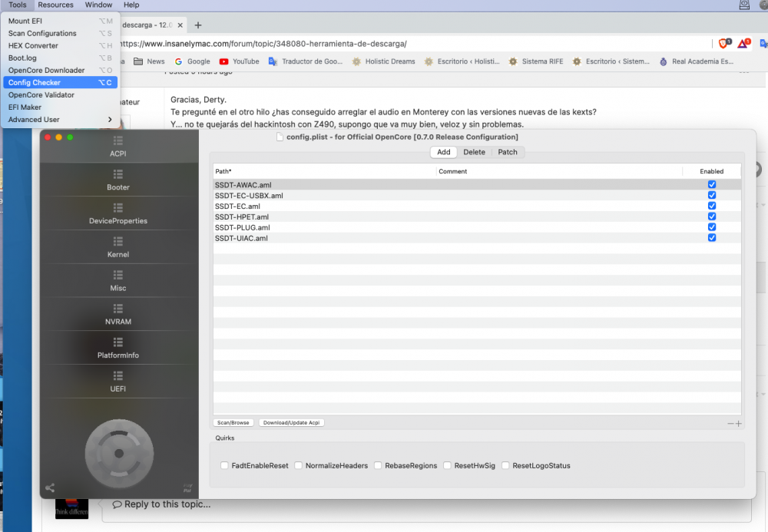The height and width of the screenshot is (532, 768).
Task: Click the Comment column header
Action: click(x=559, y=171)
